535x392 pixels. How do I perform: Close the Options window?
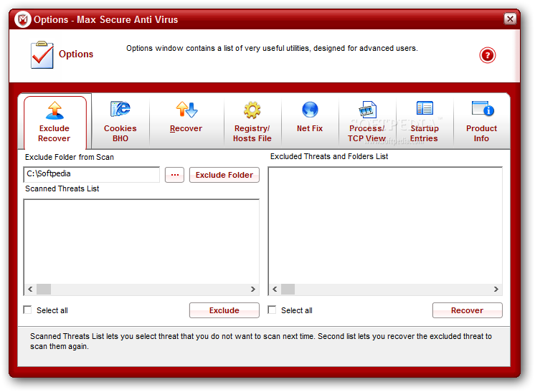click(x=510, y=19)
